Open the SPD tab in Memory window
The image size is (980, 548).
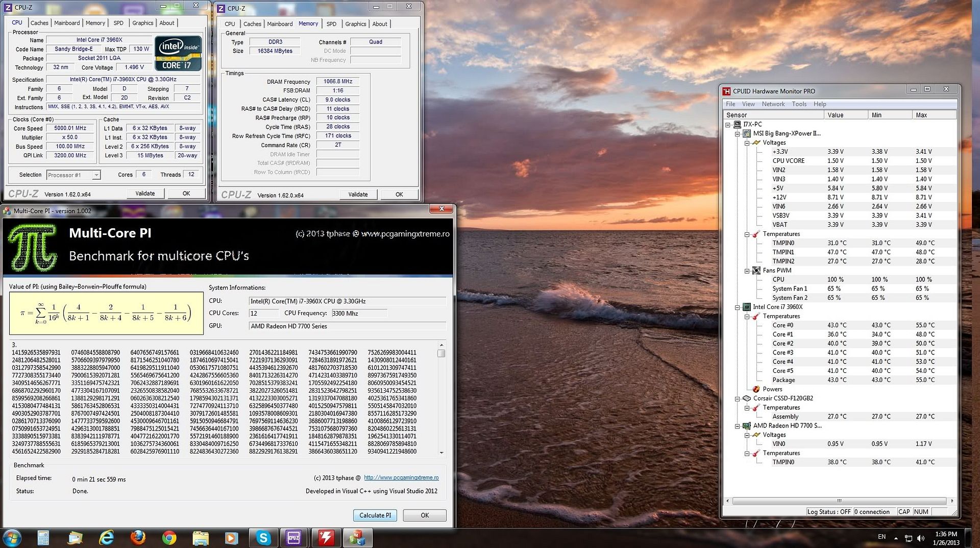pyautogui.click(x=331, y=24)
